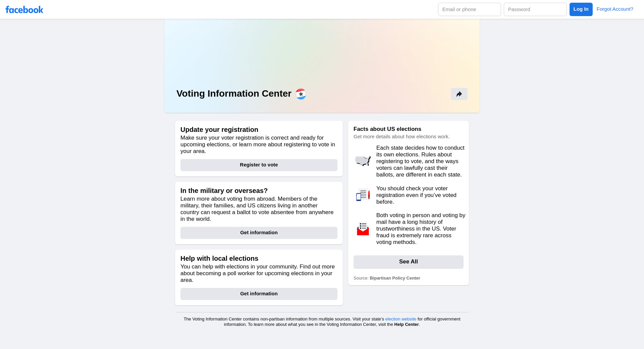Open the Forgot Account link
This screenshot has height=349, width=644.
pyautogui.click(x=615, y=9)
